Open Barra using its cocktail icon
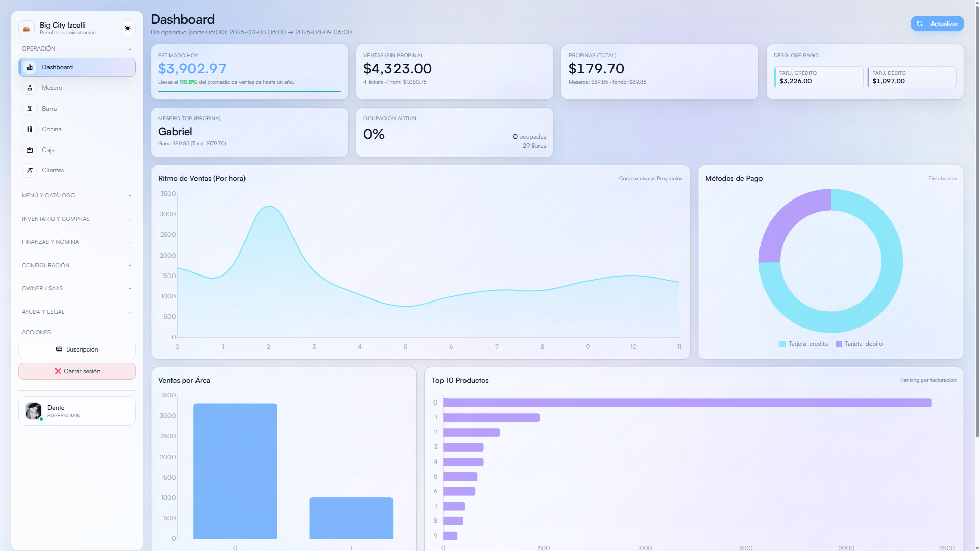 30,108
